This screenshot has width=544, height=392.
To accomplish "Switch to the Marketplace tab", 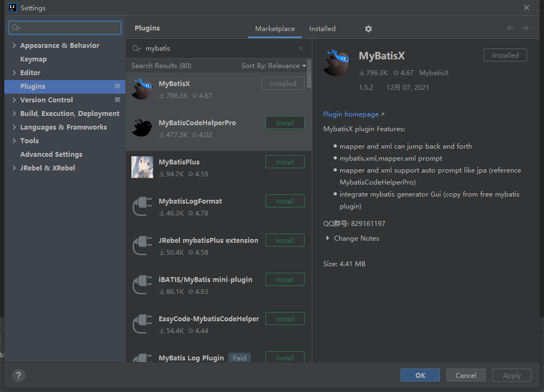I will tap(275, 29).
